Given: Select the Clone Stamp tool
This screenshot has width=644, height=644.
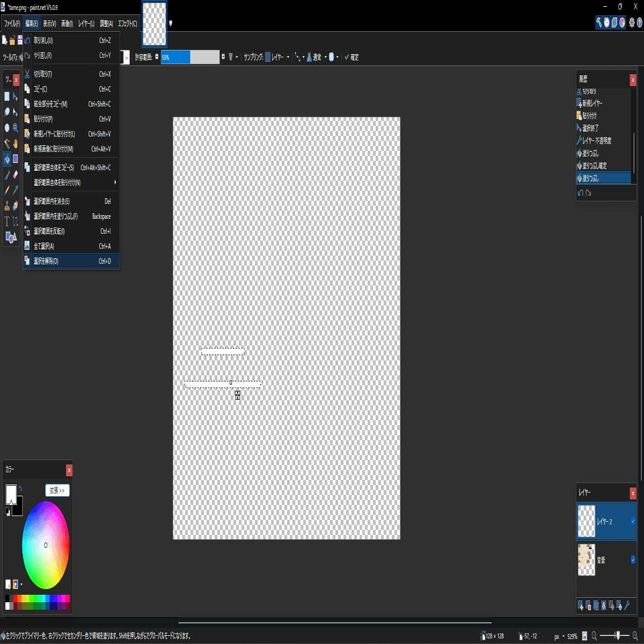Looking at the screenshot, I should point(7,206).
